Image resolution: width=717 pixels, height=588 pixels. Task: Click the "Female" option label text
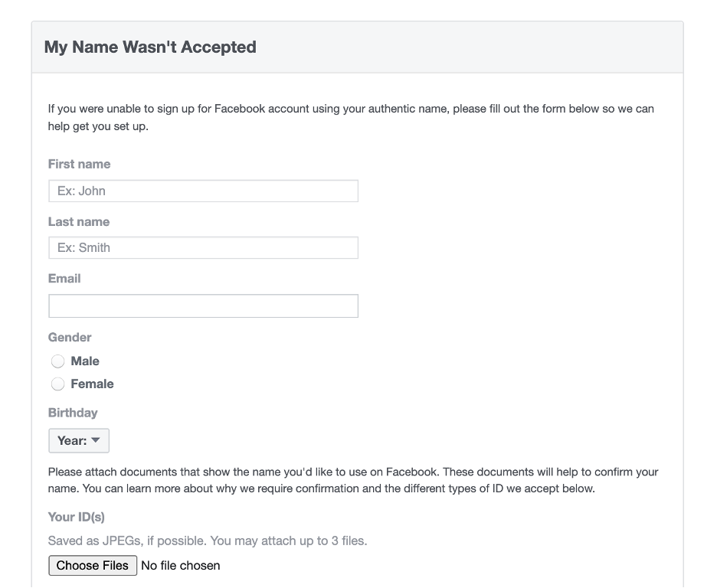pos(92,384)
